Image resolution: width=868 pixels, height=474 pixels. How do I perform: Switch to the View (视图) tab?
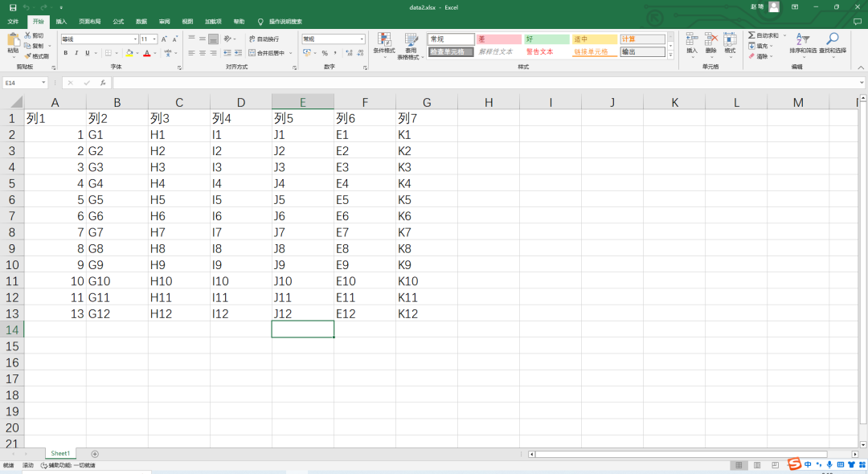tap(187, 22)
